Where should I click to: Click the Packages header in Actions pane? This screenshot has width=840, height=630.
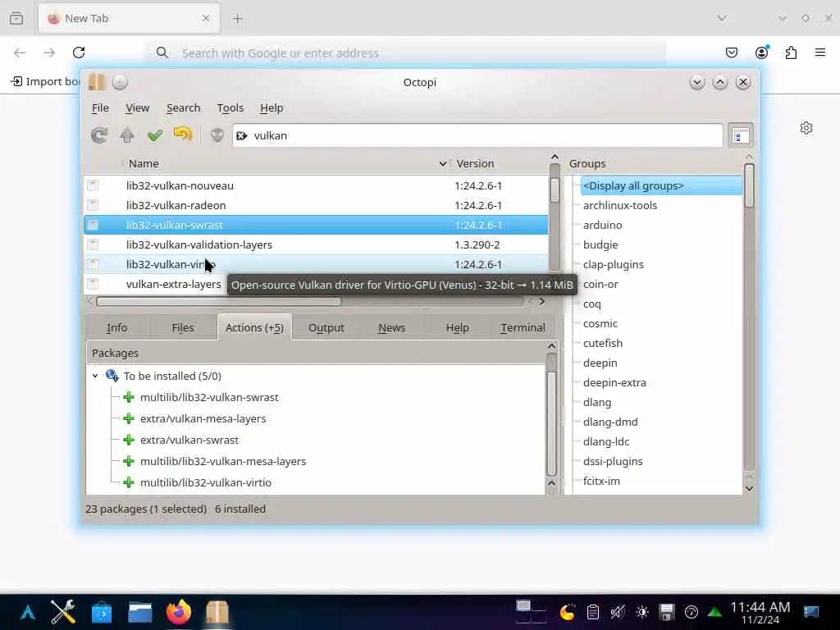click(316, 353)
